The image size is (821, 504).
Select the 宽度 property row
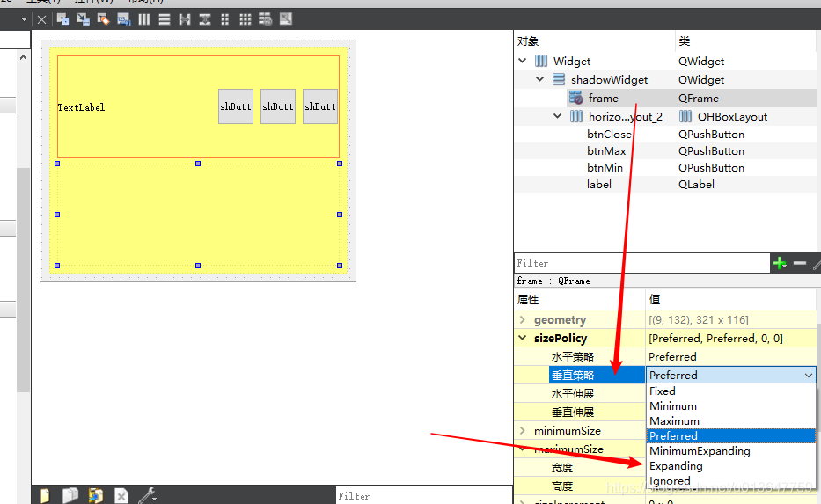click(x=580, y=467)
